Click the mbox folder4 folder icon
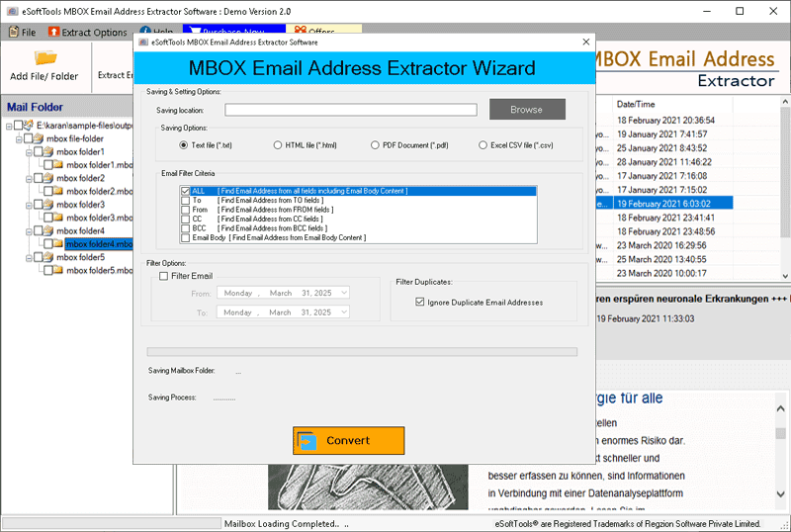Viewport: 791px width, 532px height. [48, 230]
